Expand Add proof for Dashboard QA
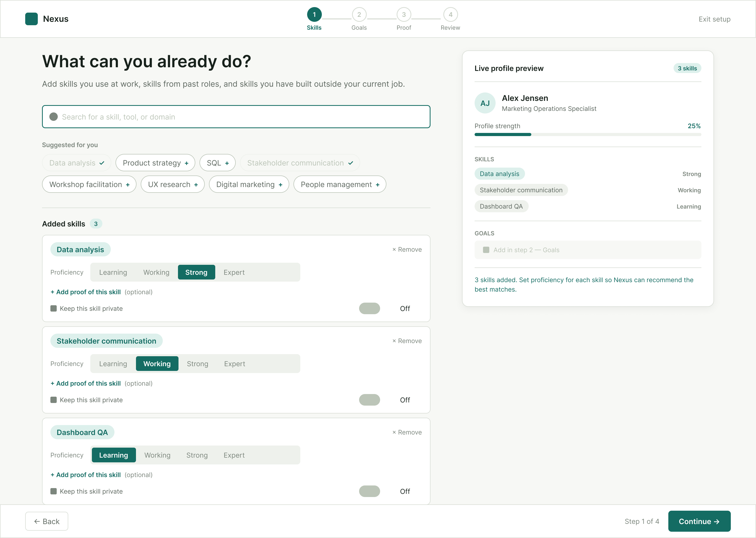Screen dimensions: 756x538 [85, 475]
